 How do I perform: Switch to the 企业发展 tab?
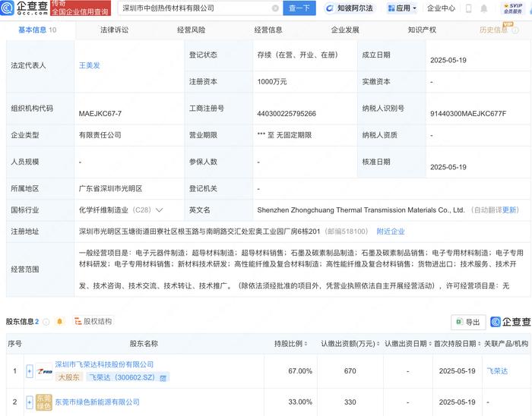tap(345, 30)
